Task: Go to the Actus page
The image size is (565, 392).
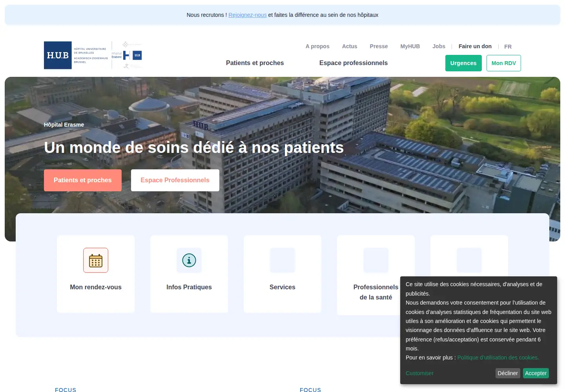Action: pos(350,46)
